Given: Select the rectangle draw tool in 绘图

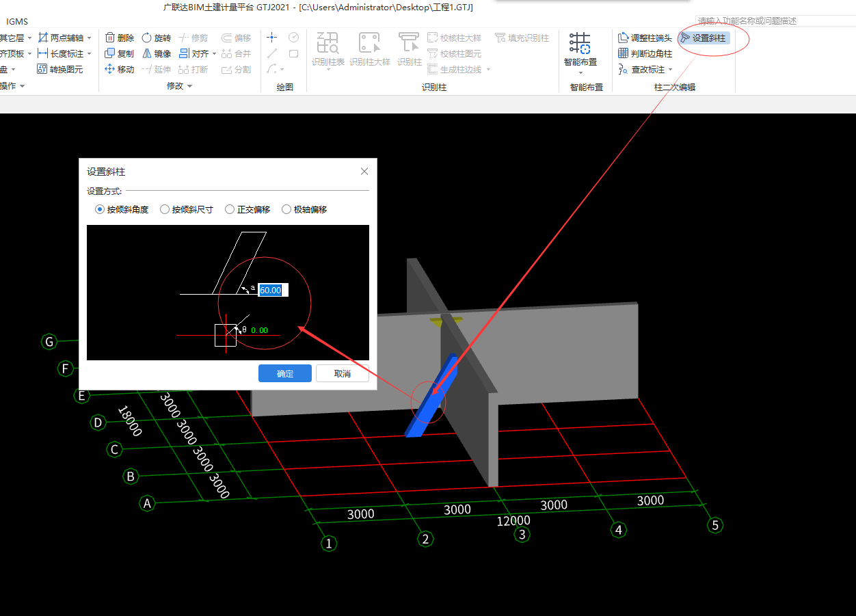Looking at the screenshot, I should (293, 53).
